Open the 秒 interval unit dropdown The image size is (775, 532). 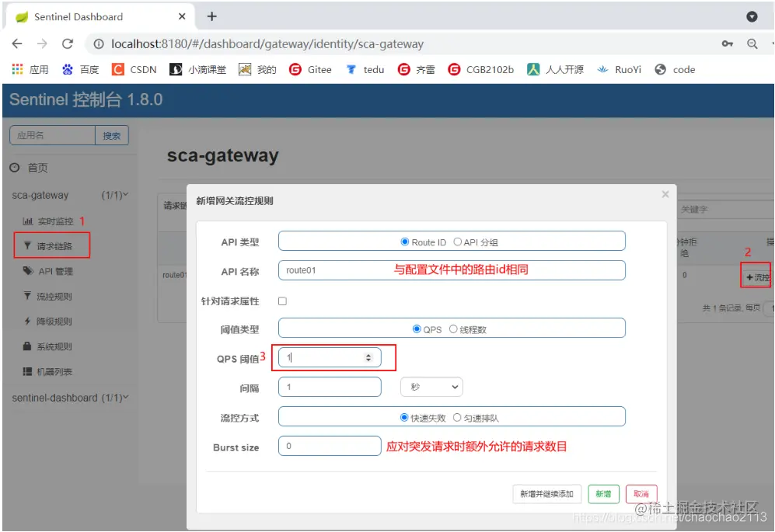pyautogui.click(x=431, y=387)
